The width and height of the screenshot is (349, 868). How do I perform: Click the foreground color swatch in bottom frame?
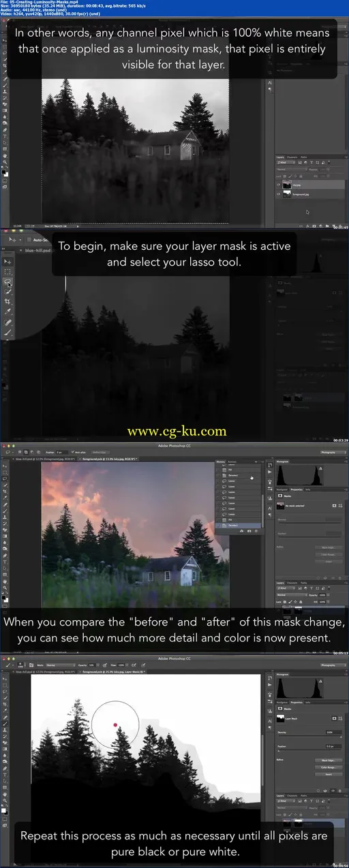[x=3, y=811]
